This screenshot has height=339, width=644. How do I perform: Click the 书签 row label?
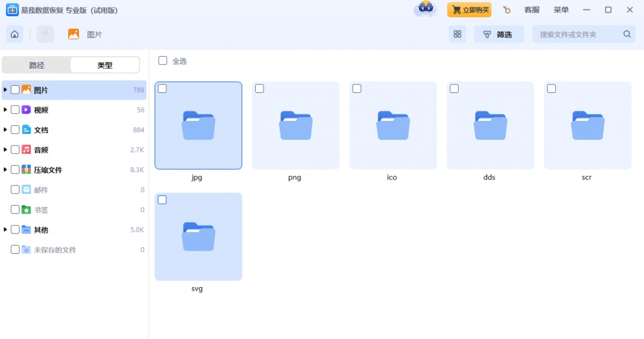pos(41,210)
